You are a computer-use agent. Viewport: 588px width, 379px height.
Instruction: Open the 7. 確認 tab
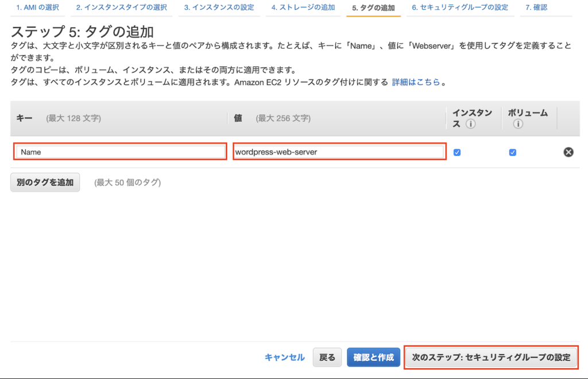pos(536,7)
